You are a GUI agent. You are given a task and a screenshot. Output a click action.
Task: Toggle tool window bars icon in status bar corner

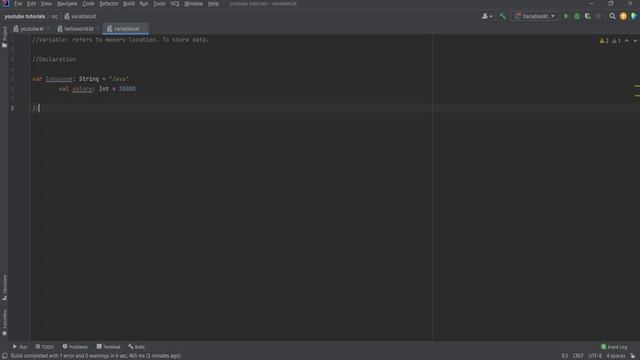(4, 356)
